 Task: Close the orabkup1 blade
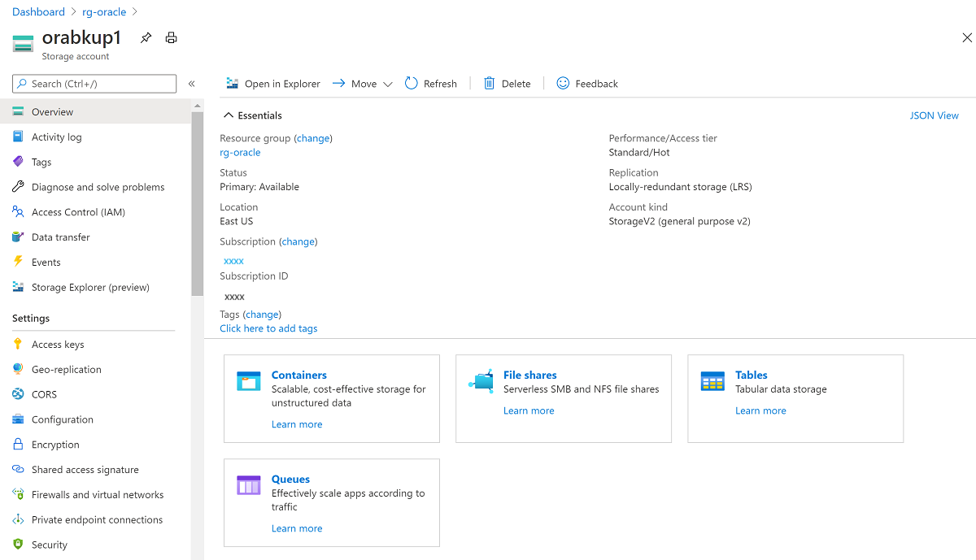(967, 37)
